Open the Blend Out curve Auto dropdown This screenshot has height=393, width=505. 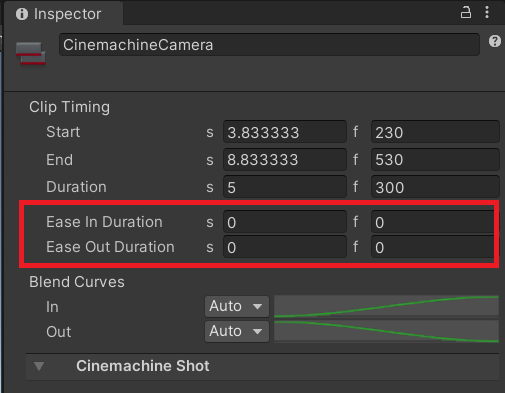(237, 331)
